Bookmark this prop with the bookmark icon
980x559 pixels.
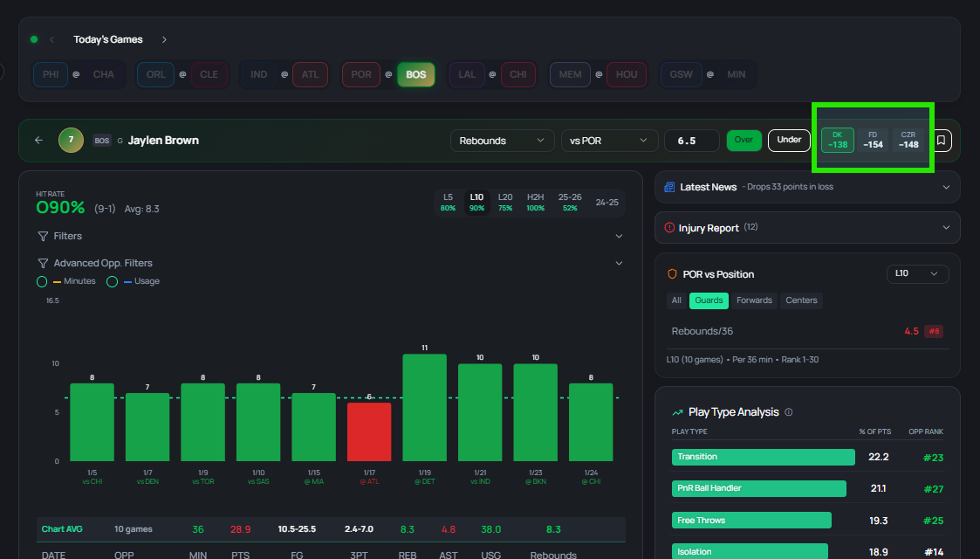[941, 140]
